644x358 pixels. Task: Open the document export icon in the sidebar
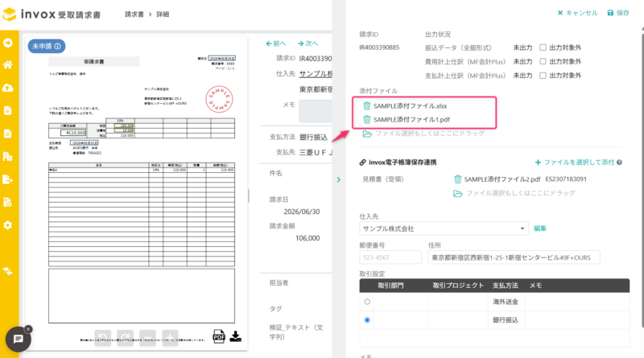click(x=8, y=179)
